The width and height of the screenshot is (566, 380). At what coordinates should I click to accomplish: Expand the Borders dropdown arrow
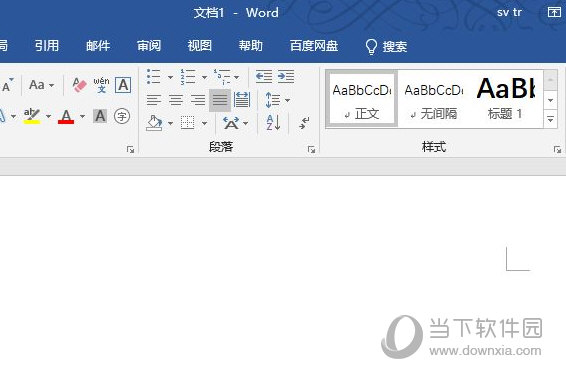coord(204,123)
